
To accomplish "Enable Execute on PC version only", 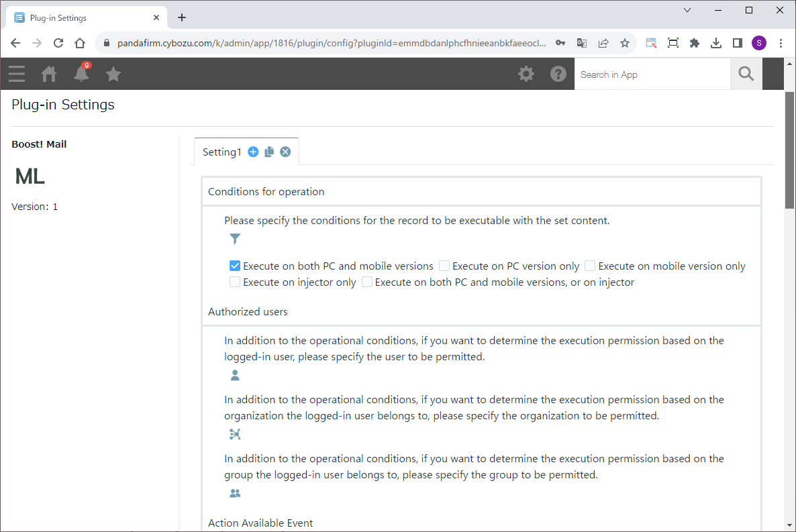I will pos(444,266).
